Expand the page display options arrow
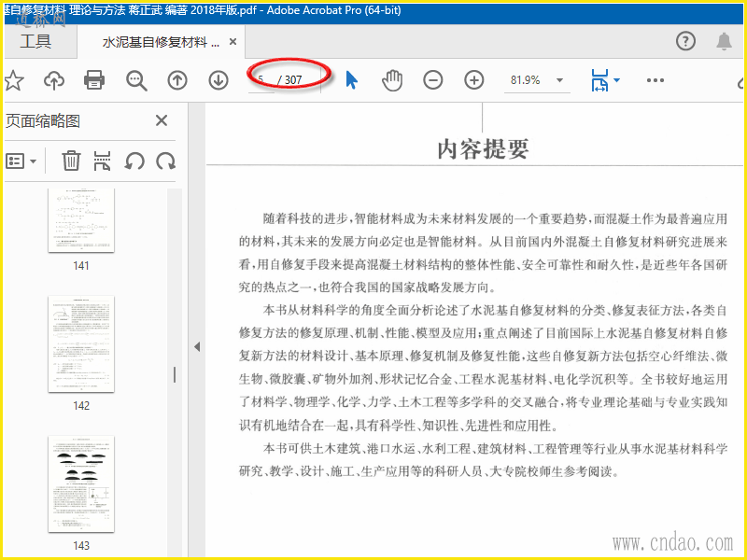The image size is (747, 560). tap(617, 80)
